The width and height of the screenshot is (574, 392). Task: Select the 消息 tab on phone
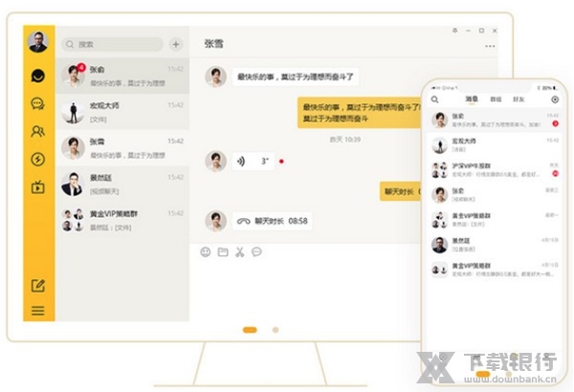pyautogui.click(x=472, y=99)
